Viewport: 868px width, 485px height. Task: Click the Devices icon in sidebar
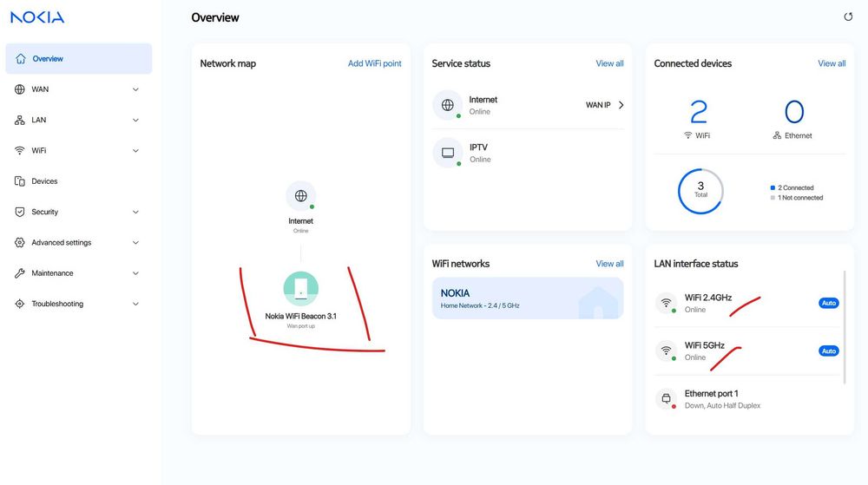[x=20, y=181]
